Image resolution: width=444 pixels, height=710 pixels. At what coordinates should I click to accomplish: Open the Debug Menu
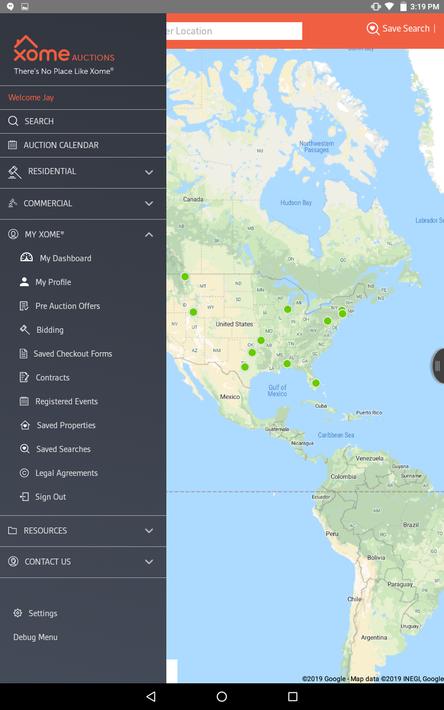35,637
